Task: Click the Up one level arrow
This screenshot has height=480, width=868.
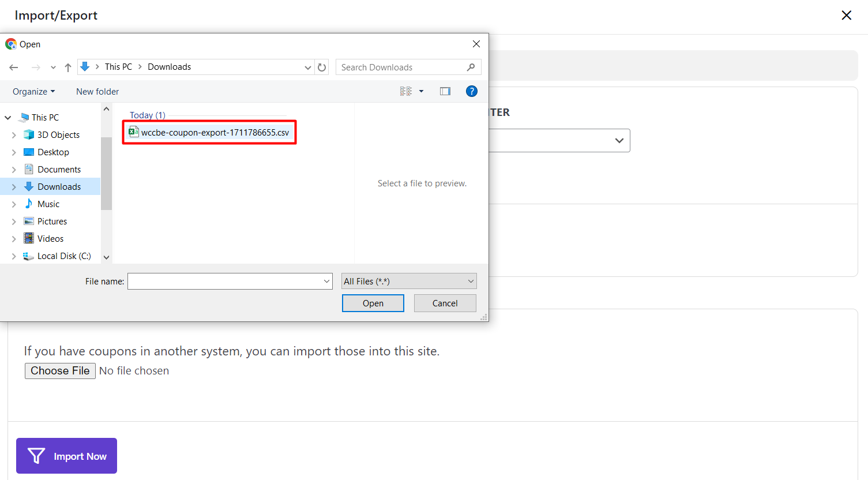Action: 68,67
